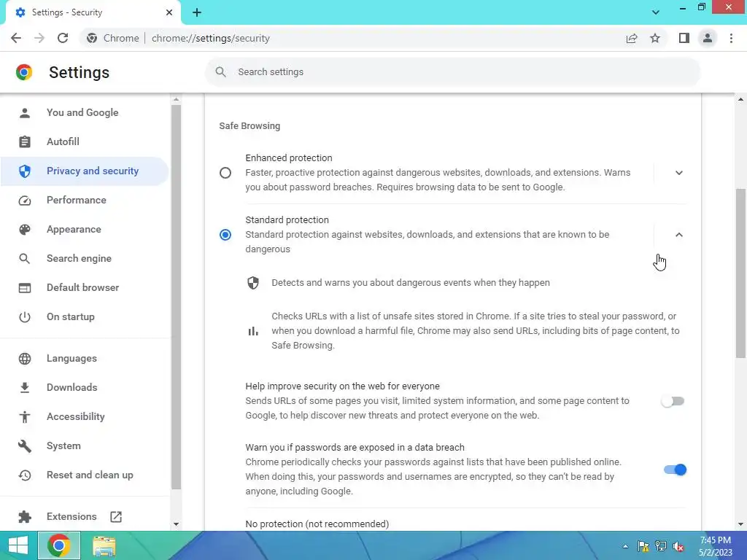747x560 pixels.
Task: Reload the settings page
Action: 63,38
